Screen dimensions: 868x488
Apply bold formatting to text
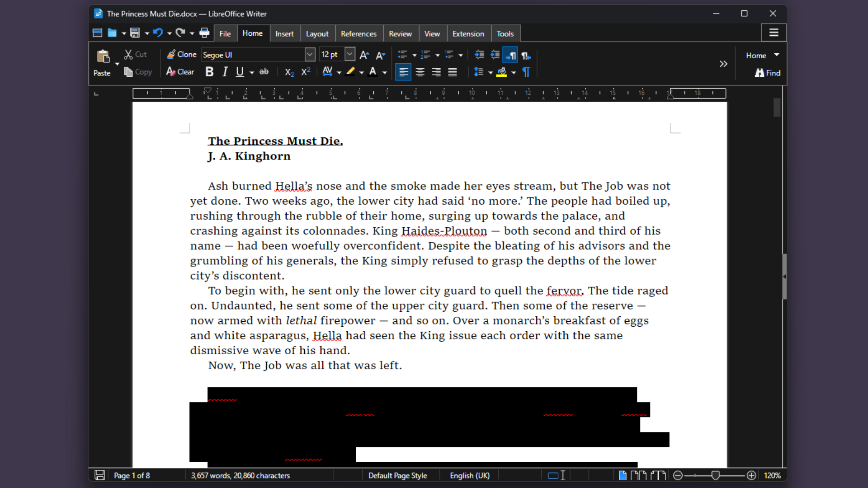[209, 72]
